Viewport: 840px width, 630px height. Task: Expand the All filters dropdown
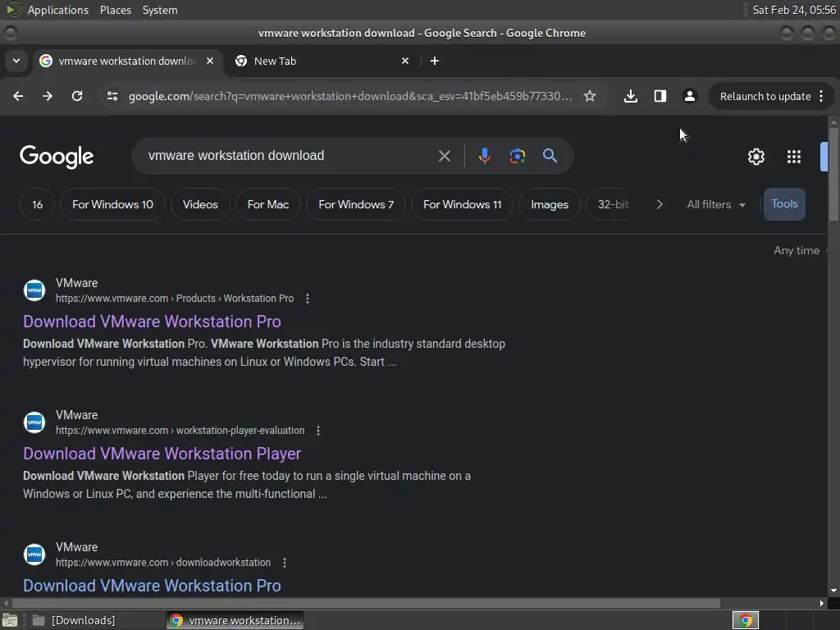pos(716,204)
